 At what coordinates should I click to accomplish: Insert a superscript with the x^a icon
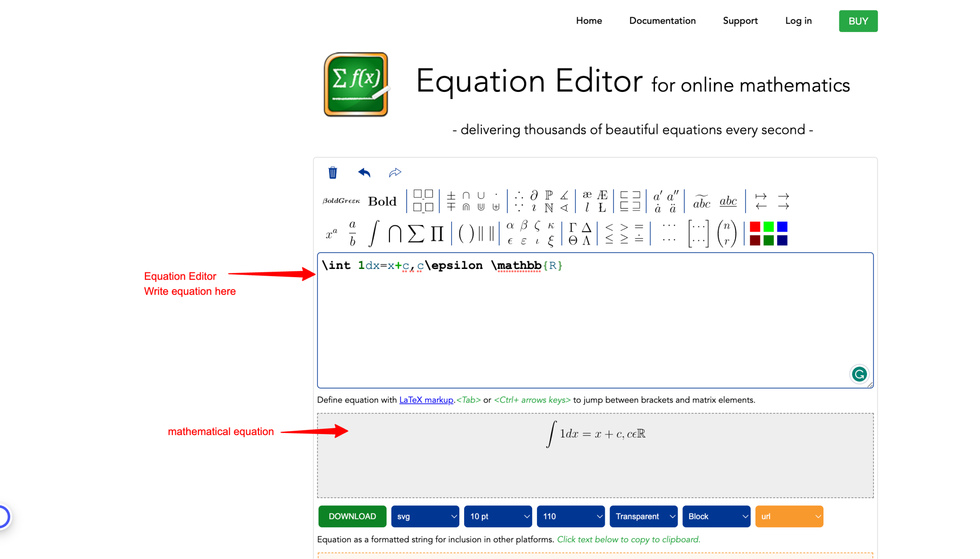tap(331, 233)
